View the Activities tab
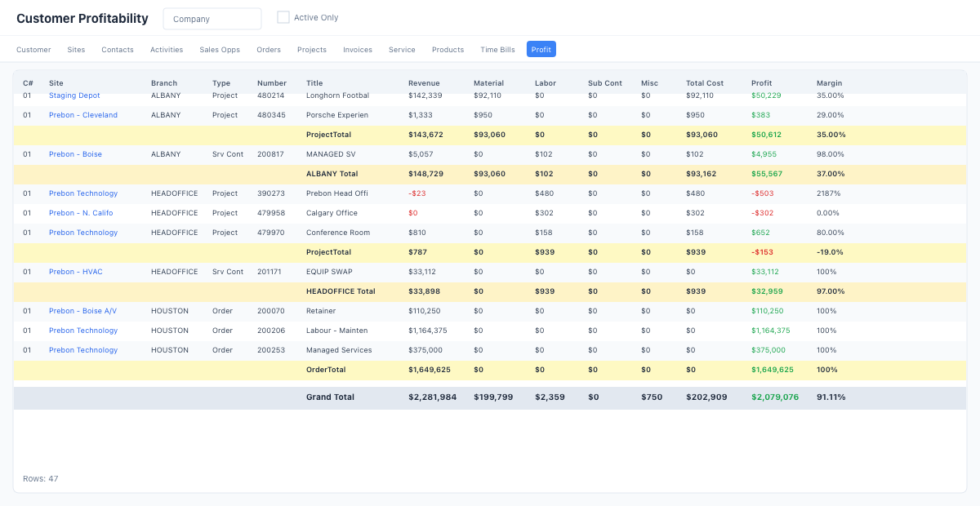Image resolution: width=980 pixels, height=506 pixels. click(x=167, y=50)
